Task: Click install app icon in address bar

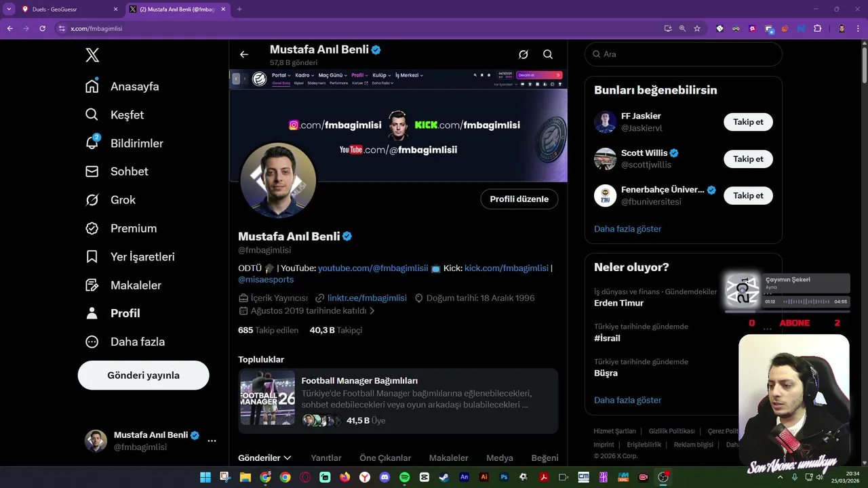Action: pyautogui.click(x=668, y=28)
